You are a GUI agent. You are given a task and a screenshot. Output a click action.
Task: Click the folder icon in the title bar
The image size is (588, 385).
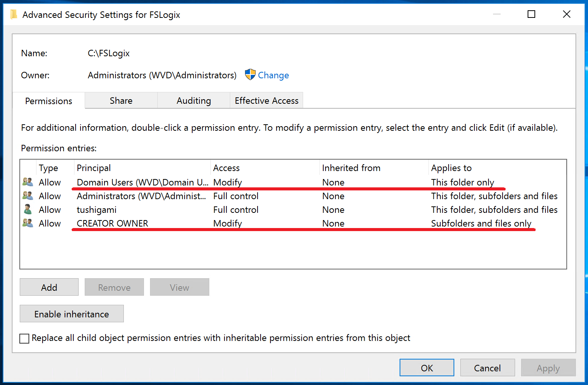pyautogui.click(x=14, y=14)
